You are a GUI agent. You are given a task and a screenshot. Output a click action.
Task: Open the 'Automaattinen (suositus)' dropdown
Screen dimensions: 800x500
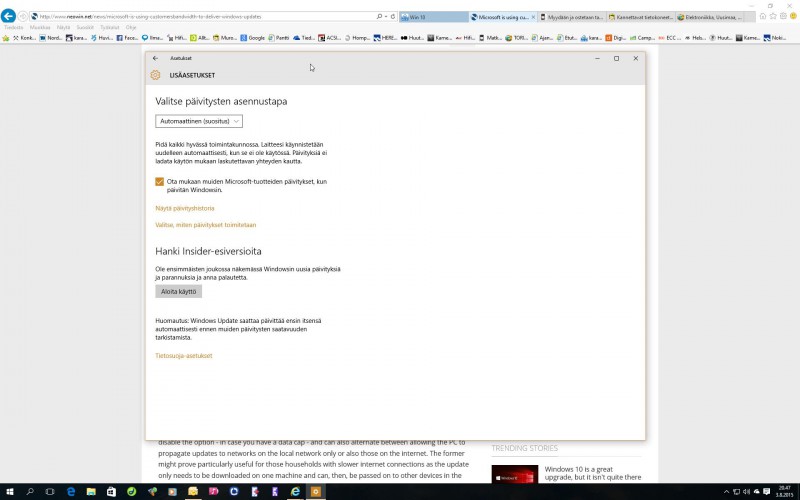[x=199, y=121]
